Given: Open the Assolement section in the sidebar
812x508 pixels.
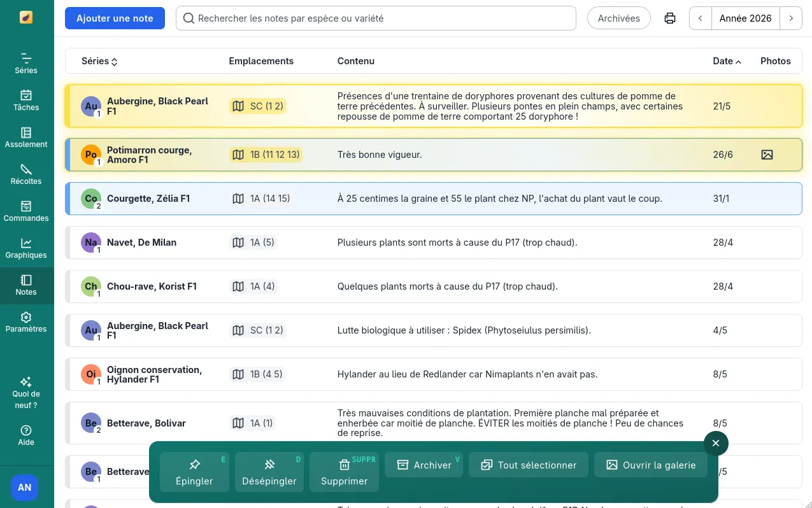Looking at the screenshot, I should point(26,137).
